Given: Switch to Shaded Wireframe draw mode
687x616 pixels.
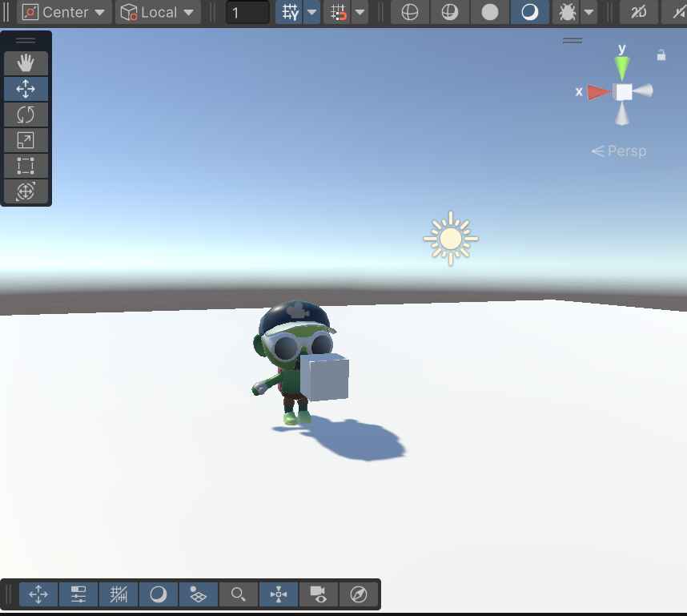Looking at the screenshot, I should (449, 12).
